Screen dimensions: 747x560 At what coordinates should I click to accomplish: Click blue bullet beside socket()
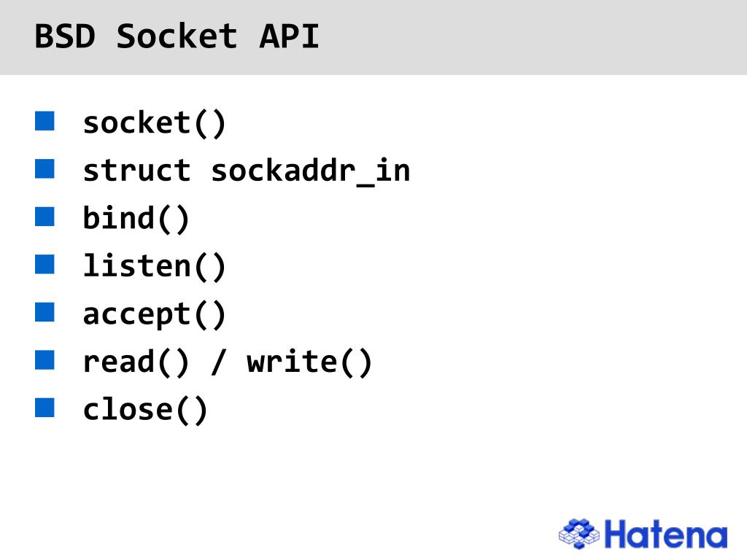click(x=44, y=121)
